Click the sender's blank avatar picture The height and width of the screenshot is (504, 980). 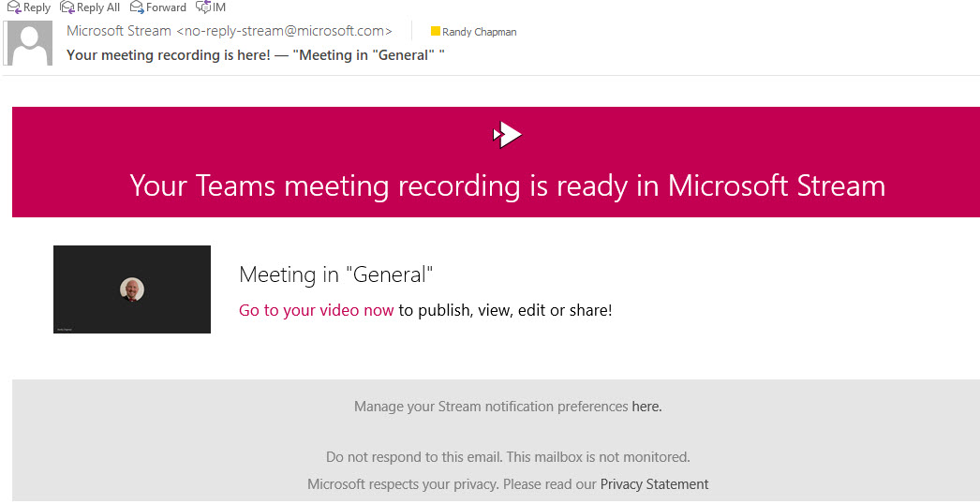[x=29, y=43]
